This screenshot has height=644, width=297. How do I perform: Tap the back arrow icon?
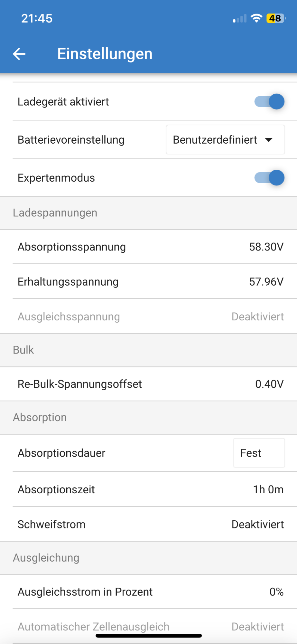tap(19, 54)
